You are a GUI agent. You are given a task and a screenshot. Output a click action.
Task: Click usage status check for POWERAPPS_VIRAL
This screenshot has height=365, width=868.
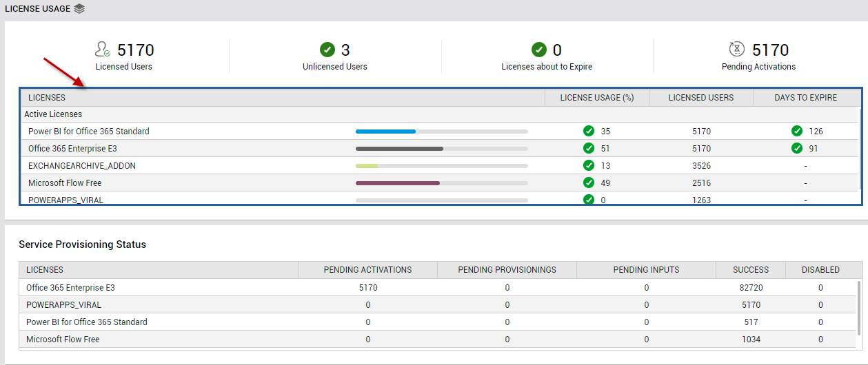589,199
